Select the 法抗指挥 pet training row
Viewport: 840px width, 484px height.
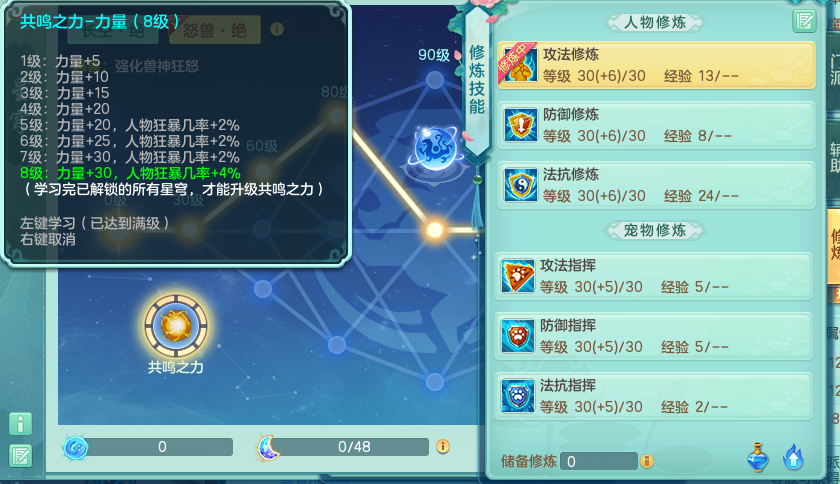653,397
